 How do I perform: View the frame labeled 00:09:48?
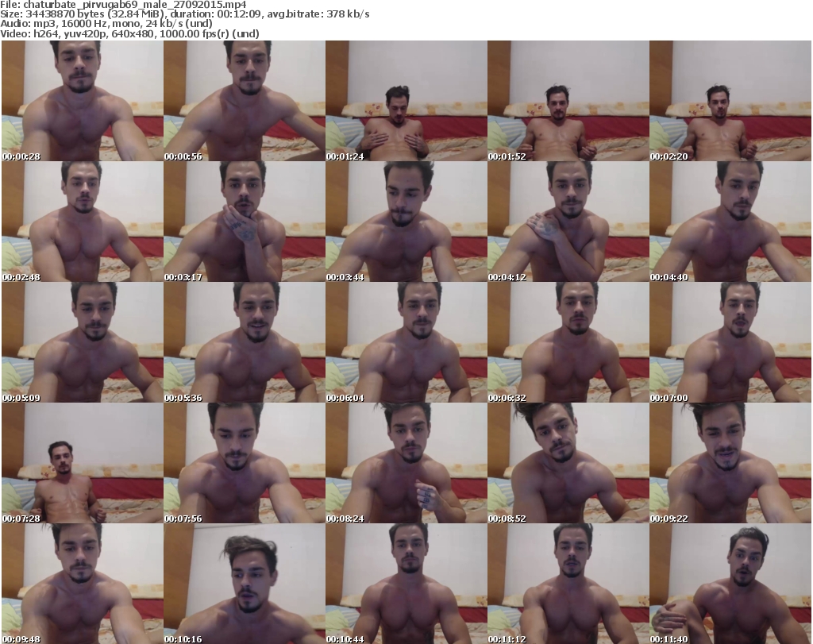(x=83, y=584)
